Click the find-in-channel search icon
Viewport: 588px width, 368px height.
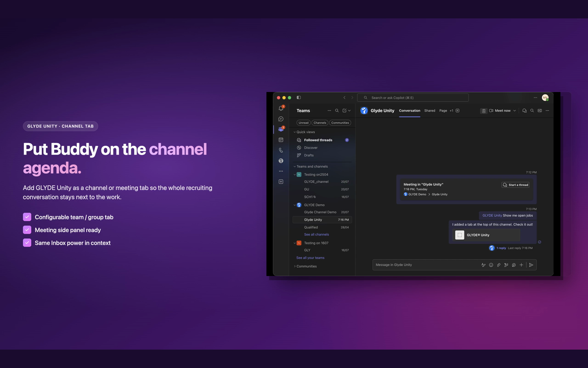[532, 111]
